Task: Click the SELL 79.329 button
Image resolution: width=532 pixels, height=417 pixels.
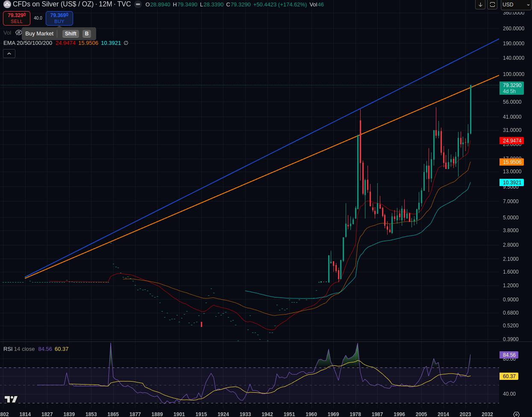Action: [17, 18]
